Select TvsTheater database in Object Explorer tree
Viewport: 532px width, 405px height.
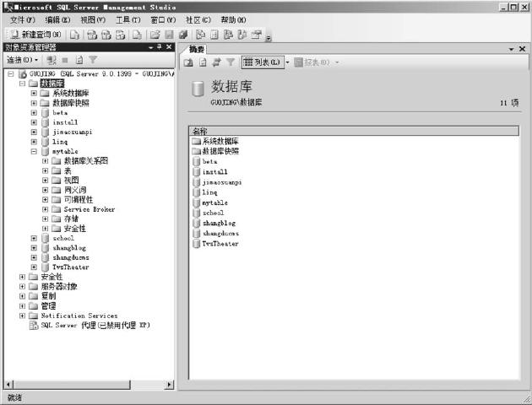[71, 267]
